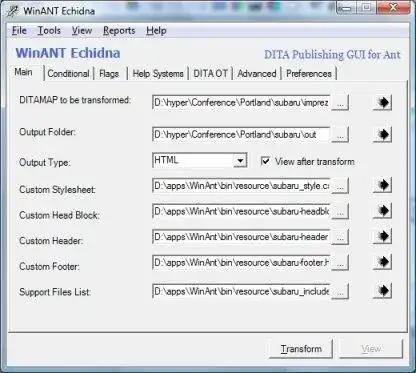The height and width of the screenshot is (373, 416).
Task: Browse for Output Folder with ellipsis button
Action: click(340, 135)
